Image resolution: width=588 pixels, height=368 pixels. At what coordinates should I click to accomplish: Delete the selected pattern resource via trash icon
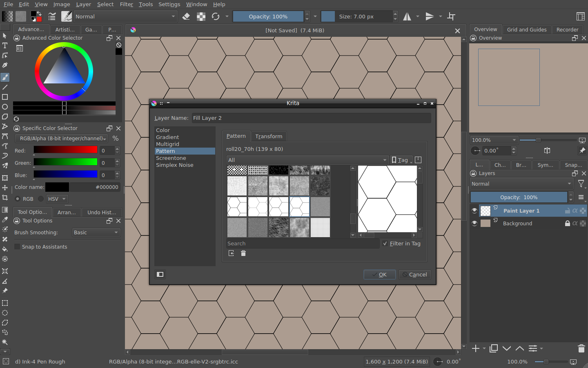[x=243, y=254]
